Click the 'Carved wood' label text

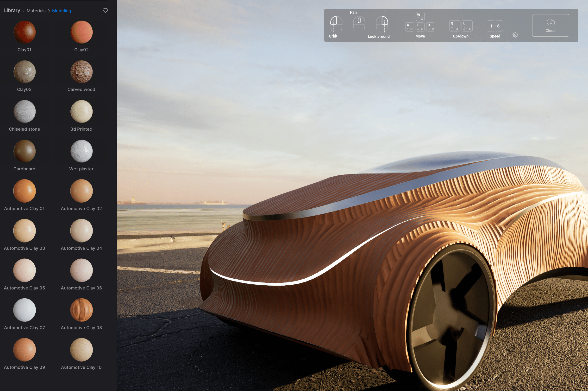pos(81,90)
